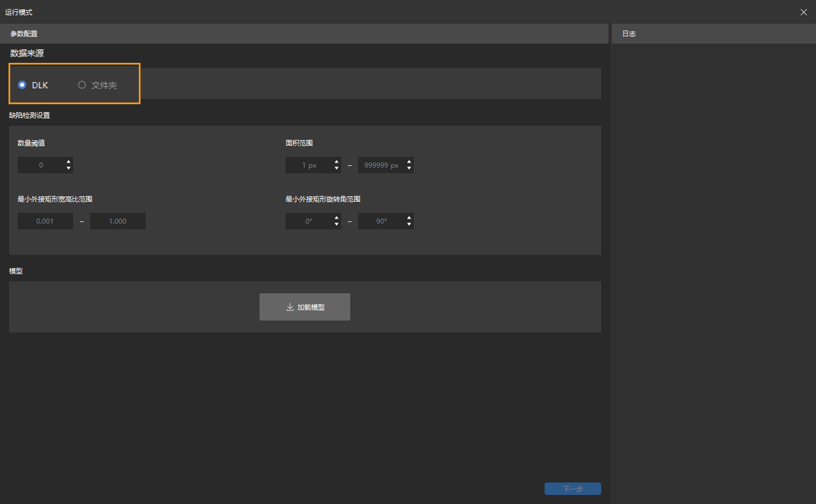Click the 运行模式 window title
This screenshot has width=816, height=504.
19,12
